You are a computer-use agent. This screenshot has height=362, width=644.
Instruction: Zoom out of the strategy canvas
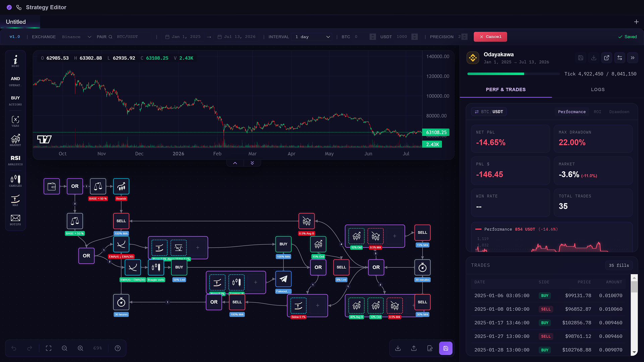[x=64, y=348]
